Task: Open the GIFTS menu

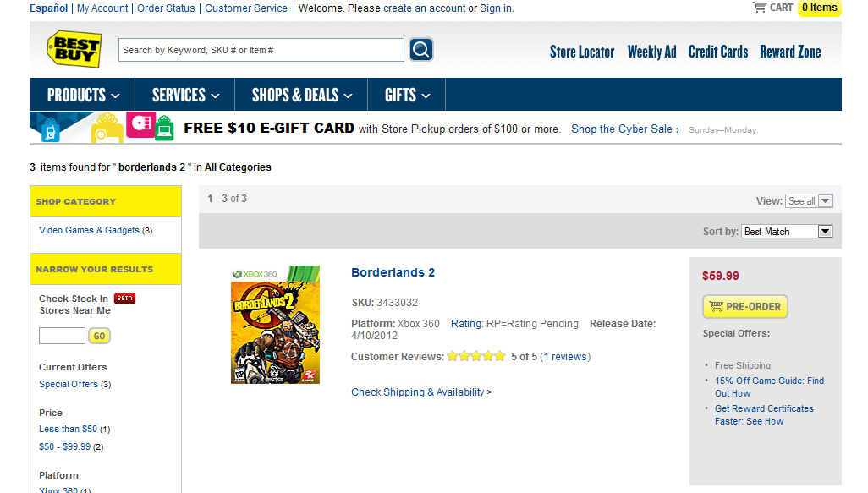Action: (x=407, y=96)
